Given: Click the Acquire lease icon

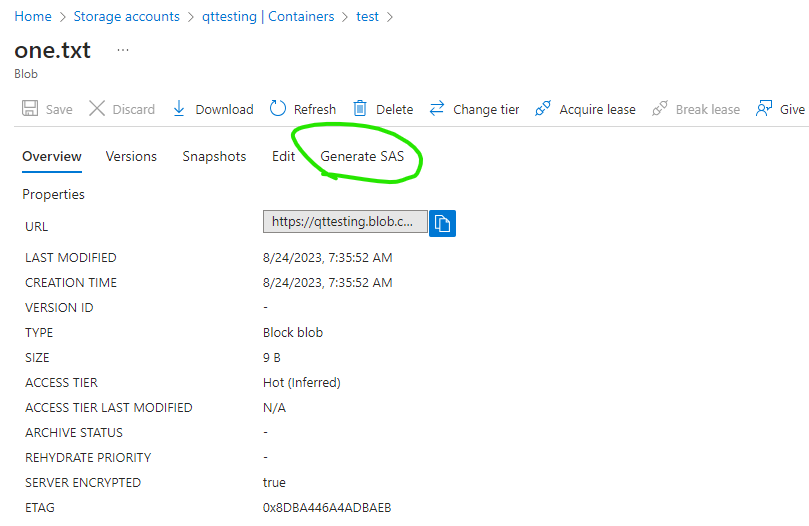Looking at the screenshot, I should click(x=543, y=108).
